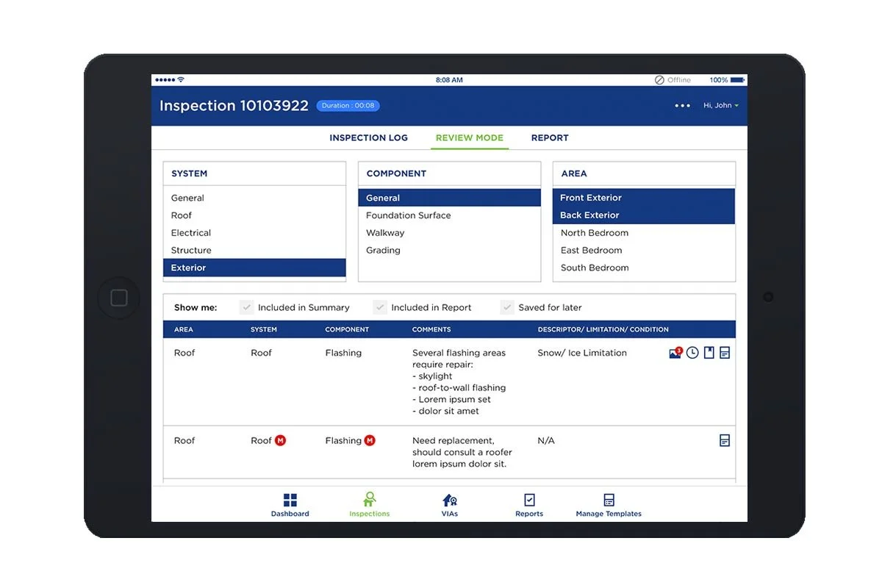Select Front Exterior in the Area list
The image size is (882, 588).
[x=644, y=198]
